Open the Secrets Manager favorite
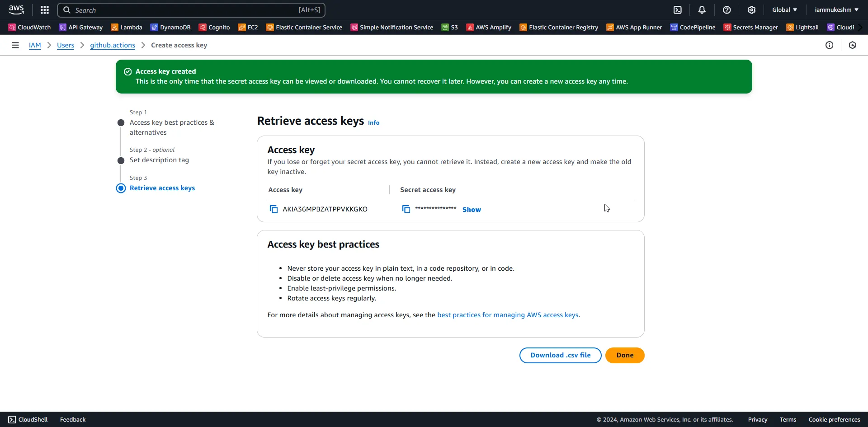This screenshot has height=427, width=868. (750, 27)
